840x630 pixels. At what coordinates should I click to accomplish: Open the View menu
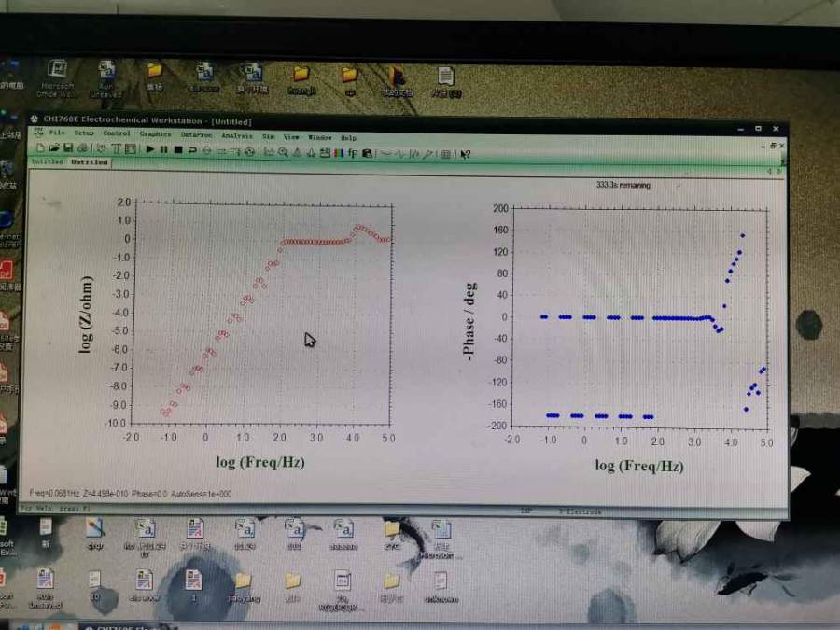[x=291, y=138]
